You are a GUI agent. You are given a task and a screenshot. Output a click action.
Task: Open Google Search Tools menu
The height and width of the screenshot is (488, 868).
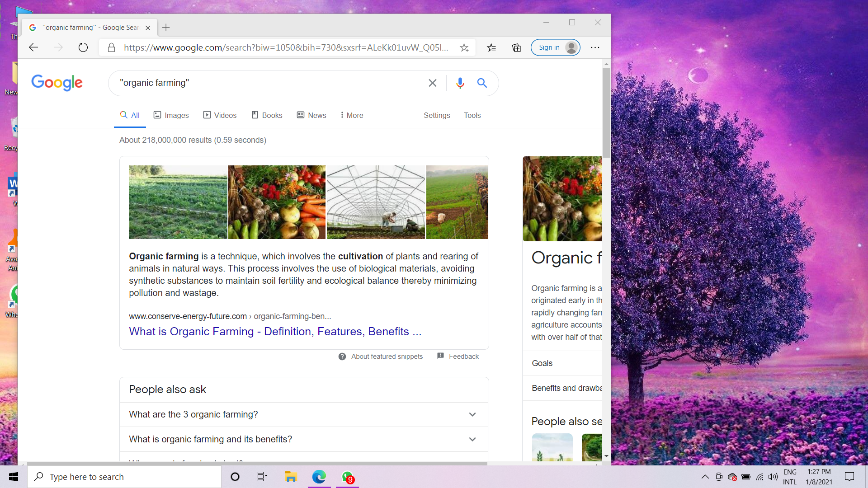tap(472, 115)
